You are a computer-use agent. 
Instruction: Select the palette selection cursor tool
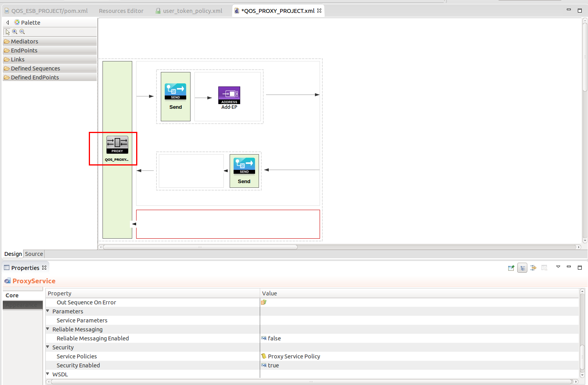[x=7, y=31]
